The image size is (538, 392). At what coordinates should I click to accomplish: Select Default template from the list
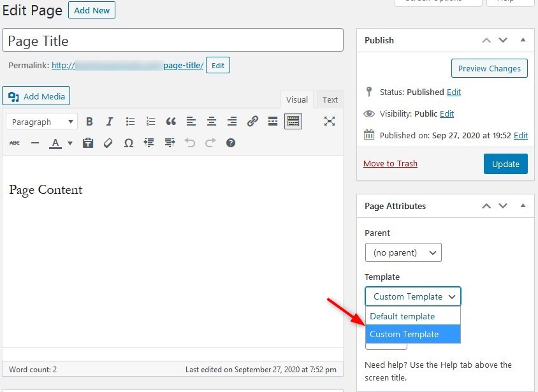[403, 316]
